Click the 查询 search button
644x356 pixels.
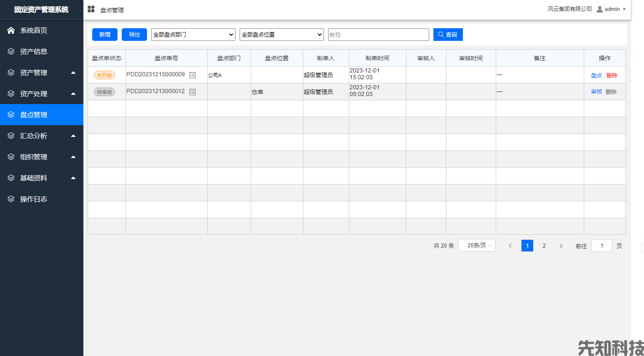[448, 35]
